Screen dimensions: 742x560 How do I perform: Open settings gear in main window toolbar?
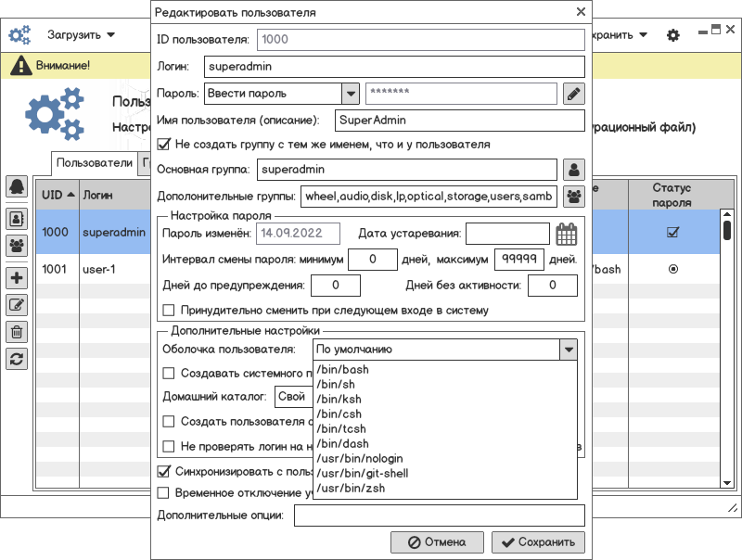click(673, 35)
